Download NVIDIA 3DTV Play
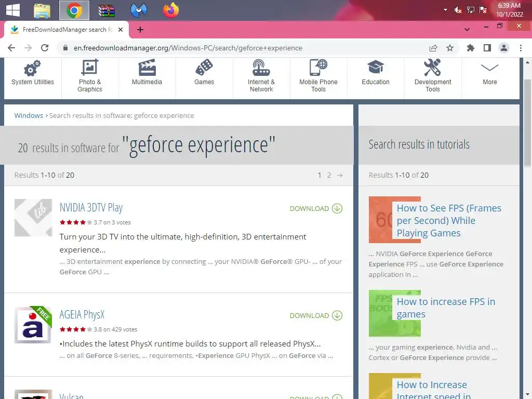Viewport: 532px width, 399px height. [x=316, y=208]
